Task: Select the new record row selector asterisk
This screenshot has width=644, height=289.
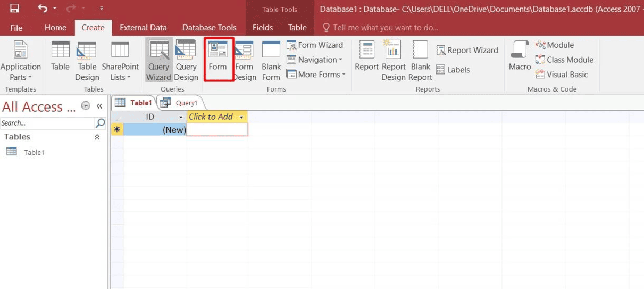Action: tap(117, 129)
